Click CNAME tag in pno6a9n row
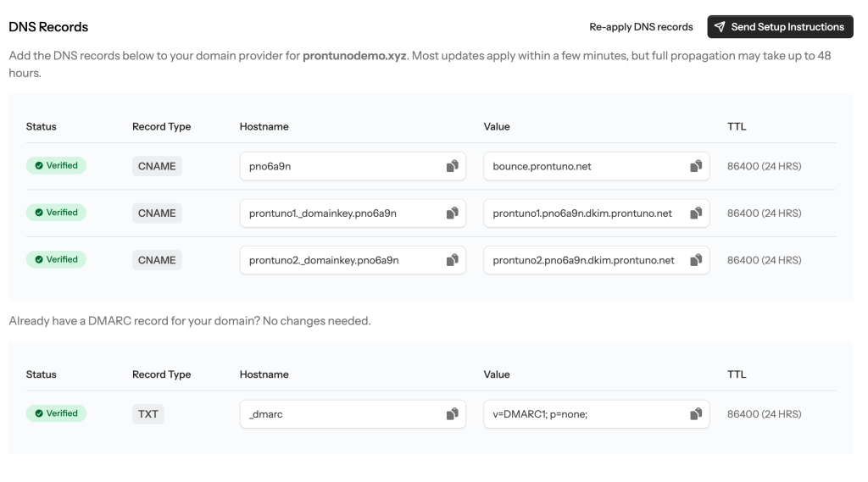This screenshot has width=868, height=482. 157,166
